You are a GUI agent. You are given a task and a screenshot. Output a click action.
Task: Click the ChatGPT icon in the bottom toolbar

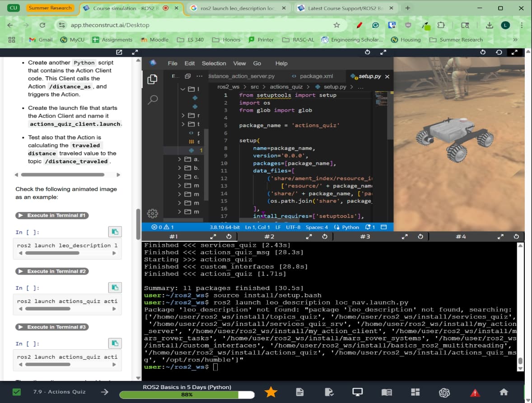(444, 393)
